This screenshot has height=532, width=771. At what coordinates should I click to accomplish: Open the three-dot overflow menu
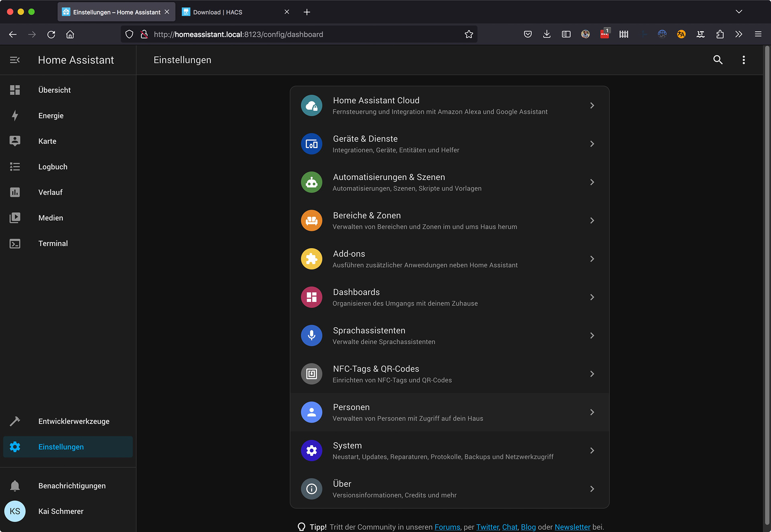[x=744, y=60]
